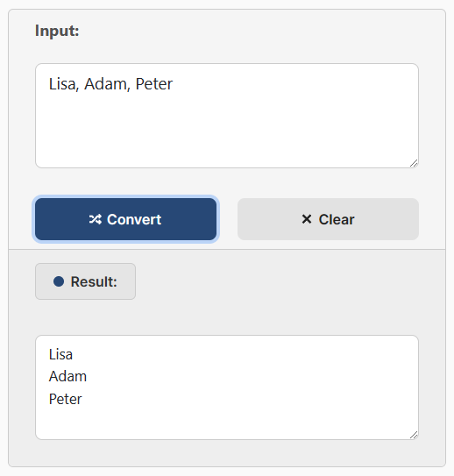Screen dimensions: 454x476
Task: Focus the Input text area
Action: pos(227,116)
